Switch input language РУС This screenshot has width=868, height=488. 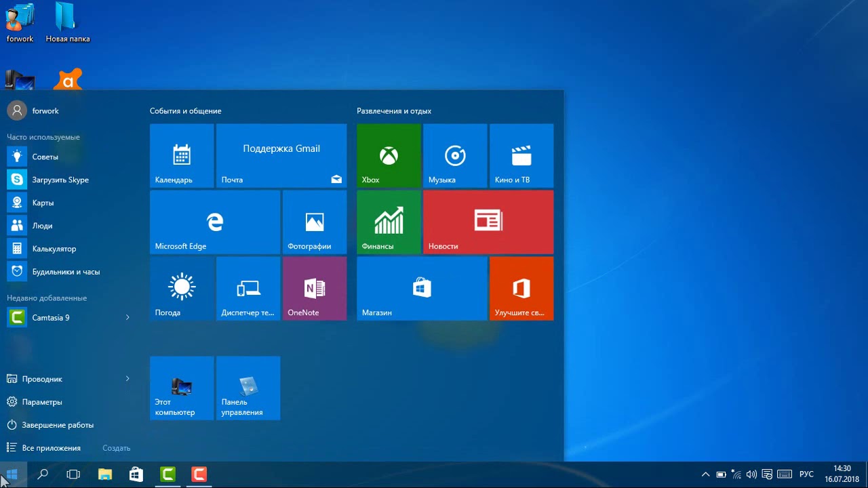point(806,474)
